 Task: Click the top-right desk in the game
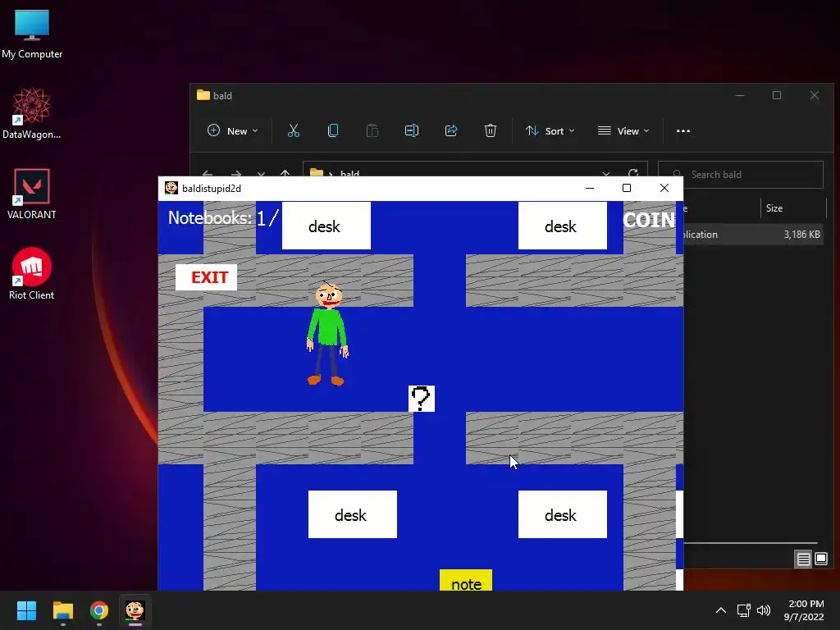point(563,226)
